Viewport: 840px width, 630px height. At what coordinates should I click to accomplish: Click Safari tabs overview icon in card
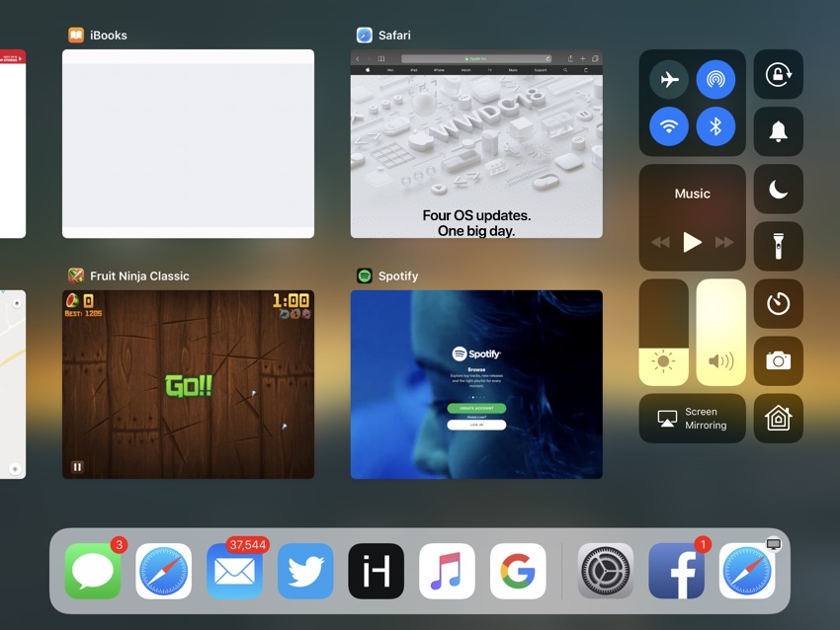pyautogui.click(x=595, y=58)
